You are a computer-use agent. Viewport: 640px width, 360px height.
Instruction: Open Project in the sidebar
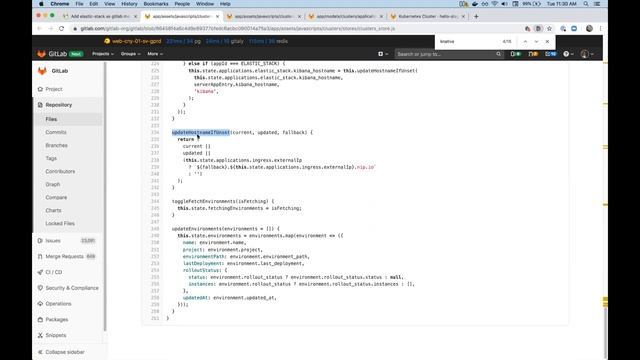[54, 89]
